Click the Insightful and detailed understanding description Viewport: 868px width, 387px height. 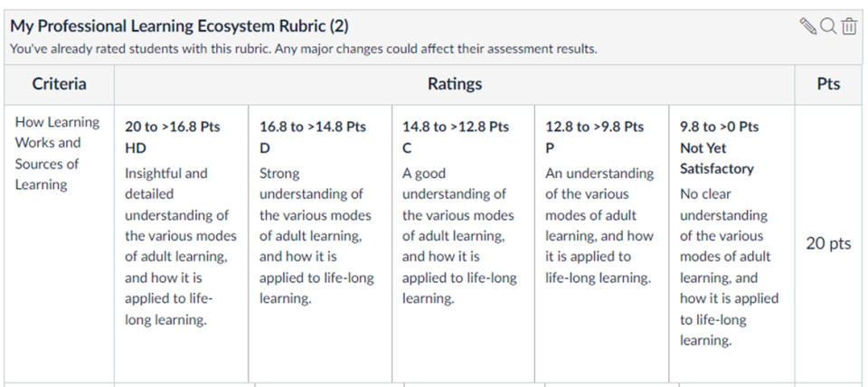(x=180, y=246)
